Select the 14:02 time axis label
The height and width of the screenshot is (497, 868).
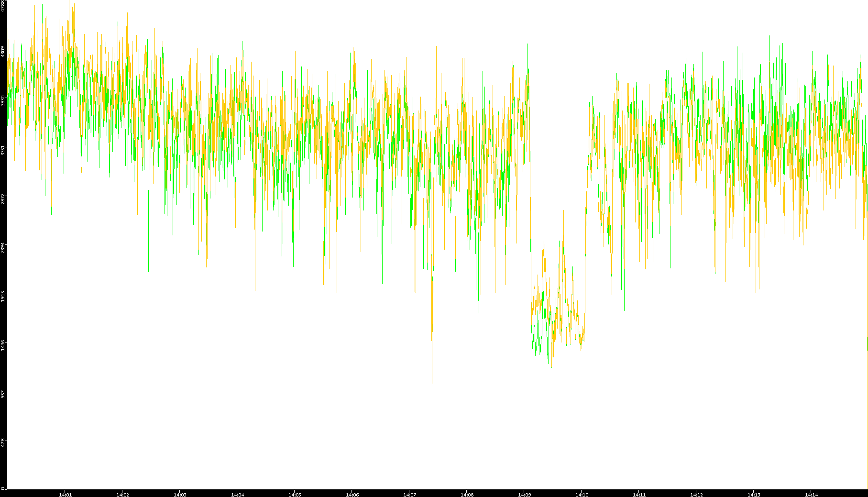(122, 494)
